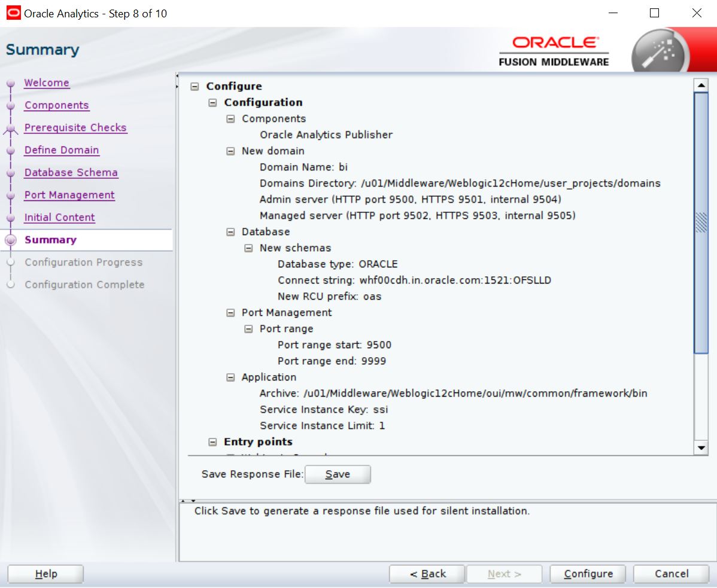Collapse the Configure tree node
The image size is (717, 588).
tap(195, 86)
